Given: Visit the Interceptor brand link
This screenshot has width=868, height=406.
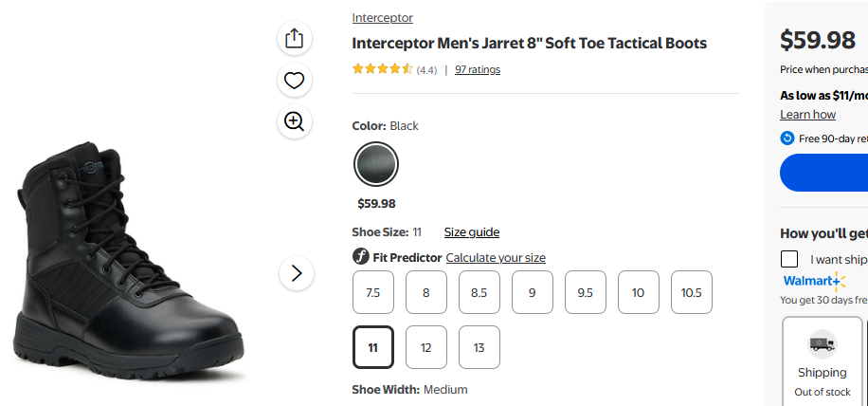Looking at the screenshot, I should [x=383, y=18].
